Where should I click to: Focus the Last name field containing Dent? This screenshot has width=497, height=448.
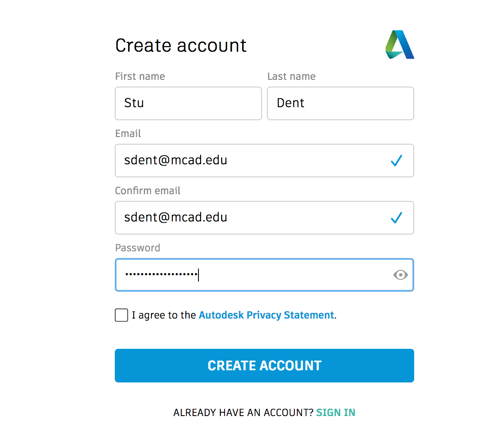click(x=341, y=103)
